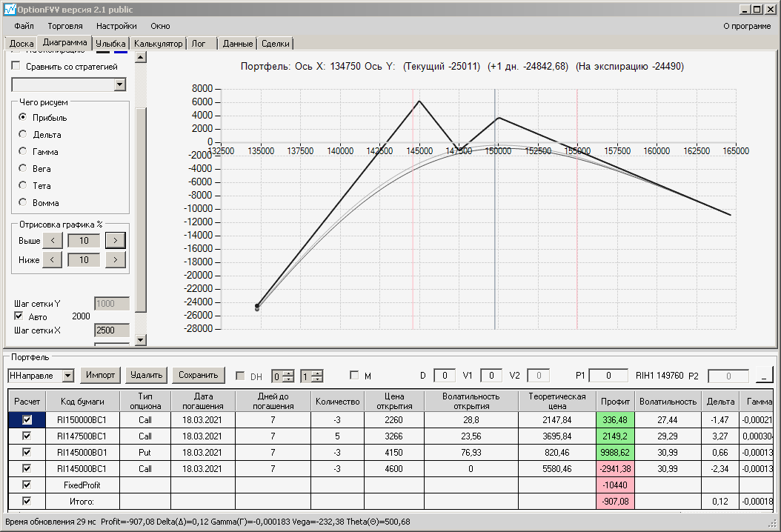
Task: Click the Шаг сетки X input field
Action: [x=112, y=330]
